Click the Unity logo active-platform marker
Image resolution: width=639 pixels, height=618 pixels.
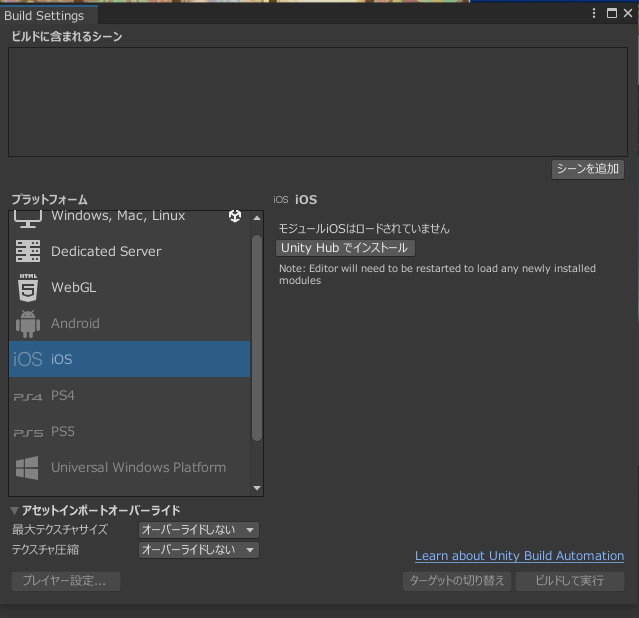click(235, 216)
